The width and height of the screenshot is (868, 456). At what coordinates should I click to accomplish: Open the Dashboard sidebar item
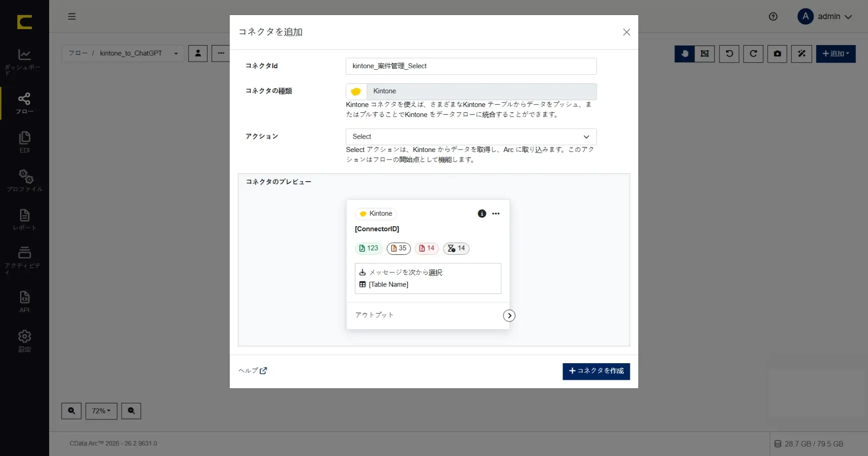tap(24, 62)
